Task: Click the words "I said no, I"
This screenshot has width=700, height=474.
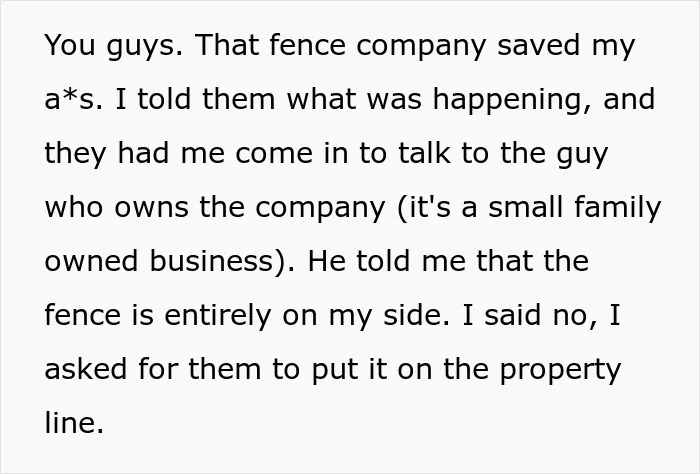Action: click(x=542, y=315)
